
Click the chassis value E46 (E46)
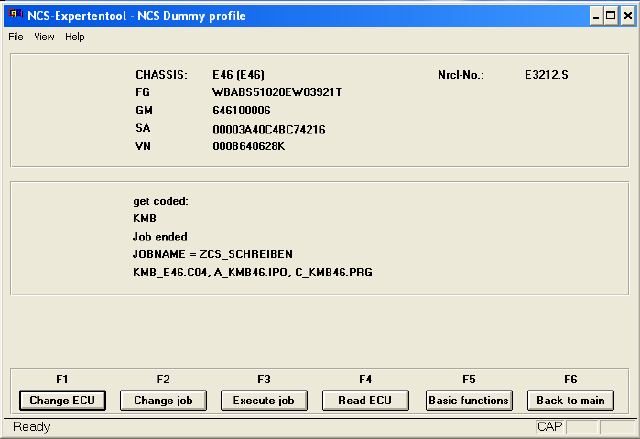tap(238, 75)
